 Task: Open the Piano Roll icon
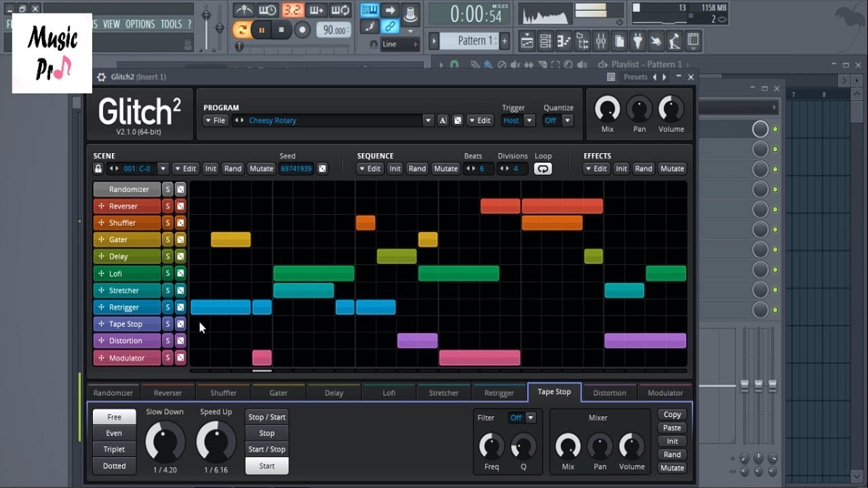click(564, 41)
